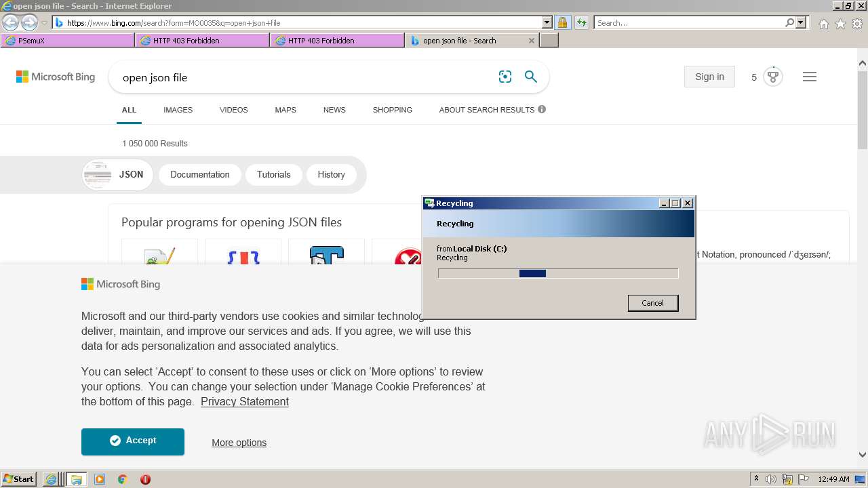This screenshot has width=868, height=488.
Task: Open the Windows Start menu
Action: click(19, 479)
